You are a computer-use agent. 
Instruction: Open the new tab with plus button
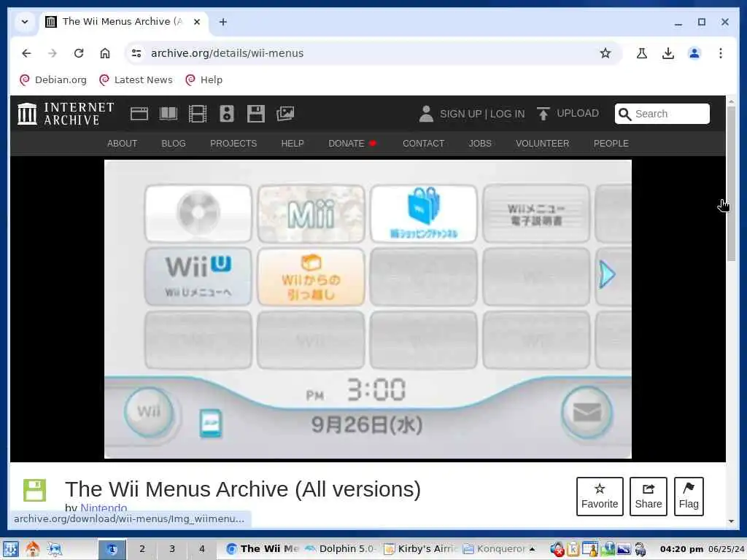click(x=223, y=22)
